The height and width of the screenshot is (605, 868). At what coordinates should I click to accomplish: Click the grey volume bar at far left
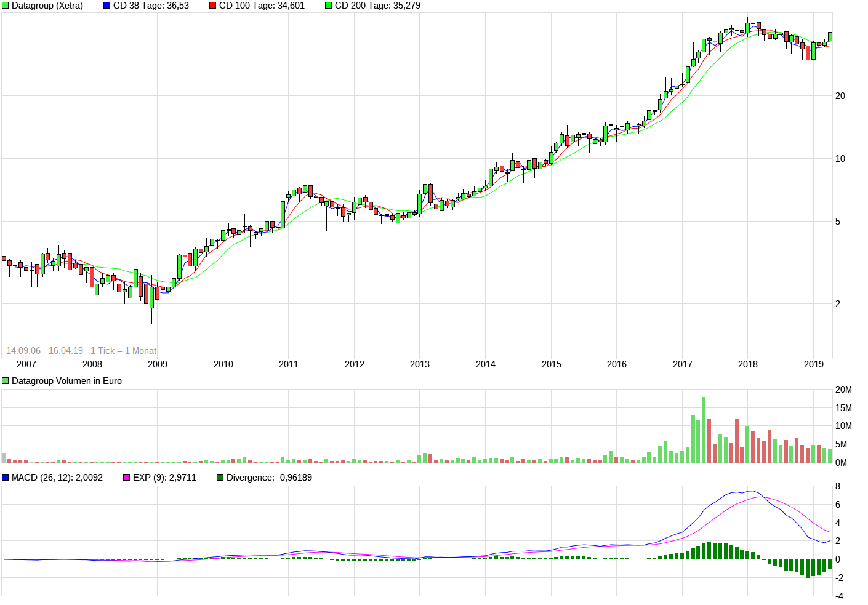(x=4, y=458)
